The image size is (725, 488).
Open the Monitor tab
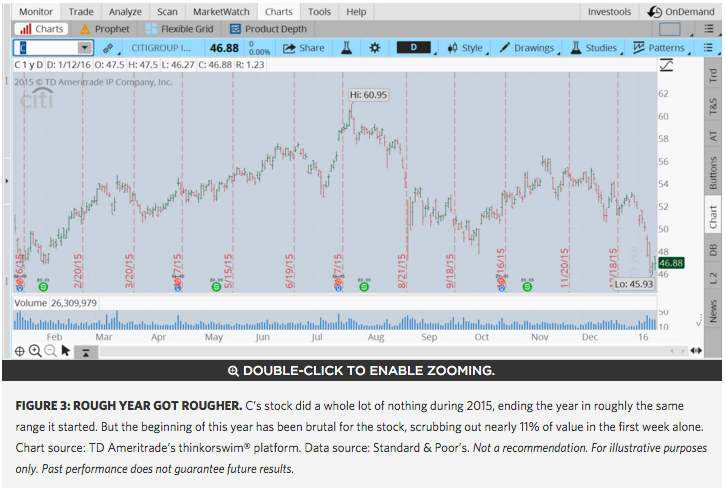click(x=36, y=12)
